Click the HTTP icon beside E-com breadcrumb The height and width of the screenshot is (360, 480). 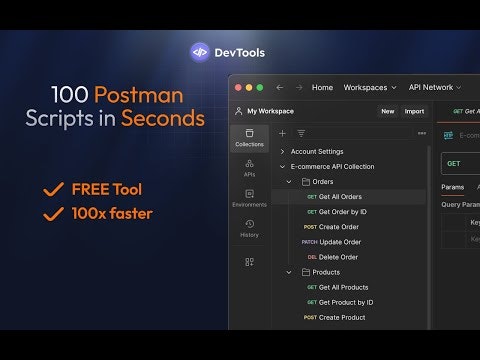(448, 135)
